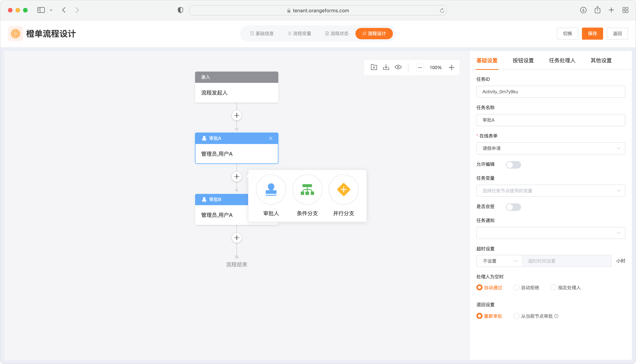The height and width of the screenshot is (364, 636).
Task: Click the import file icon in canvas toolbar
Action: coord(374,67)
